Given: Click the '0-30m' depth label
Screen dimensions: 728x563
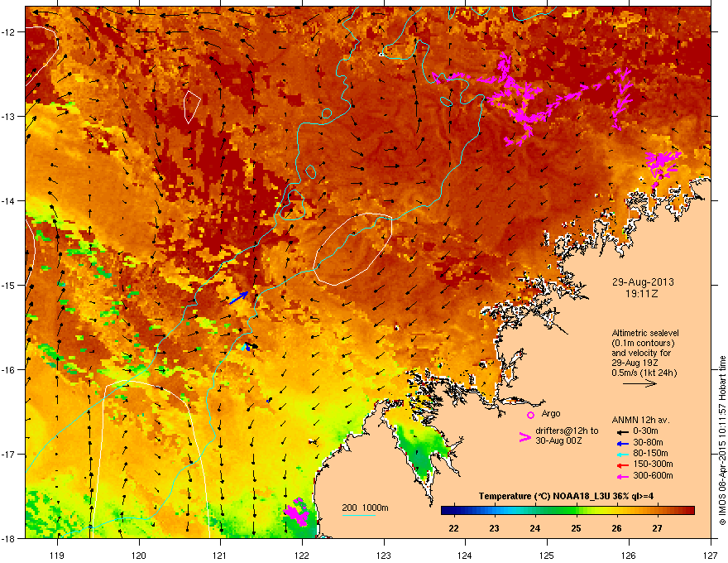Looking at the screenshot, I should click(645, 431).
